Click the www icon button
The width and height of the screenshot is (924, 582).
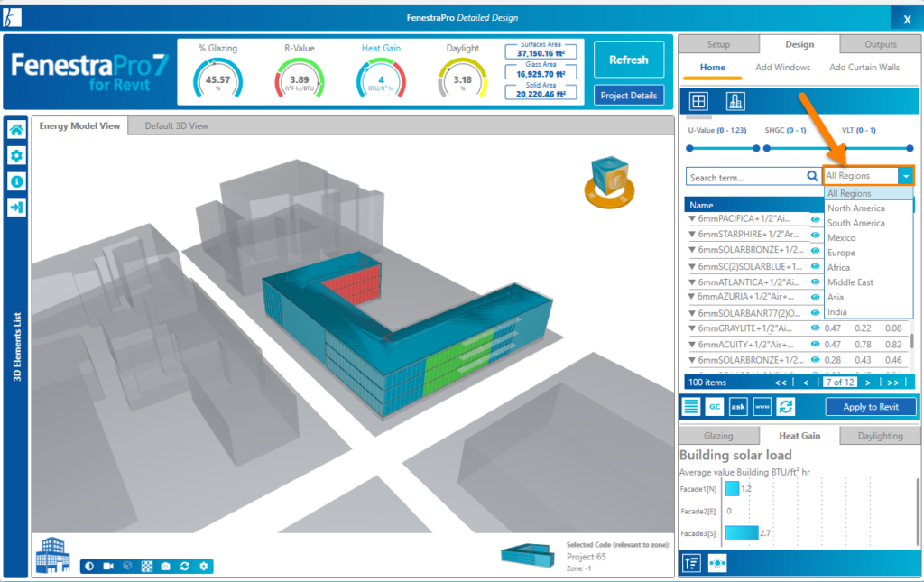click(x=762, y=406)
